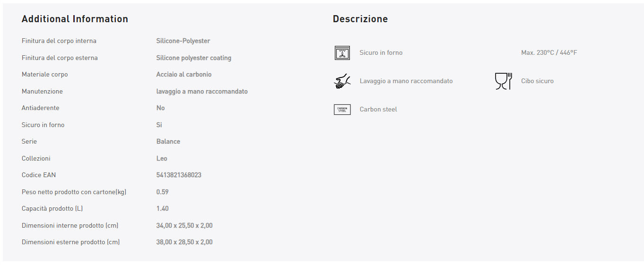Click the Sicuro in forno description label

pyautogui.click(x=381, y=53)
